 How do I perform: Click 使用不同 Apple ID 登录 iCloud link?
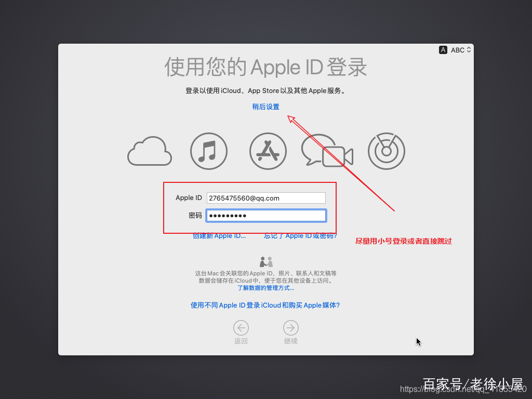[265, 305]
